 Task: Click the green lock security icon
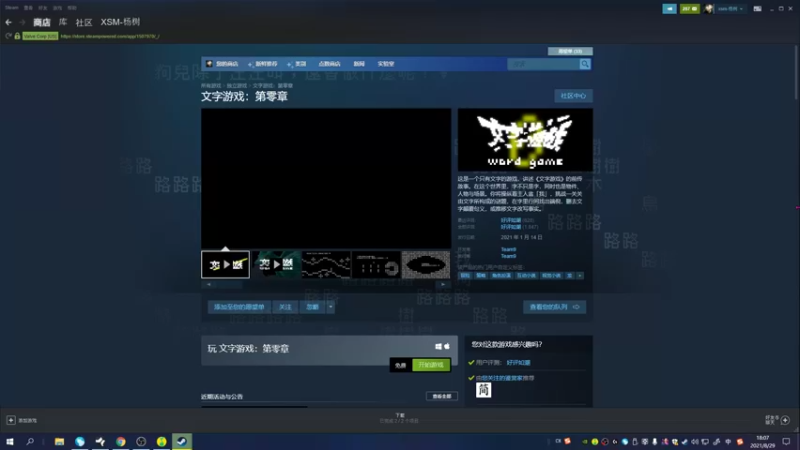(x=17, y=36)
